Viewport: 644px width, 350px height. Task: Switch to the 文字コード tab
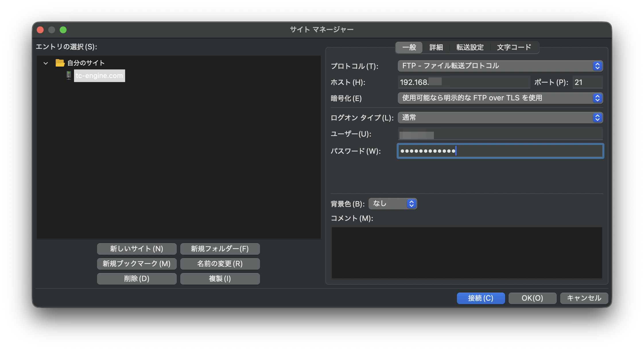coord(514,47)
